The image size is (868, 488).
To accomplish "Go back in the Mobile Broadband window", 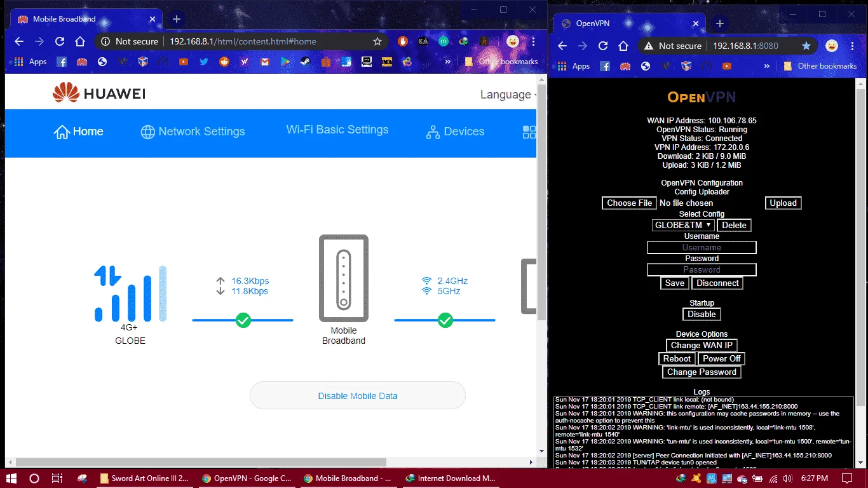I will tap(19, 41).
